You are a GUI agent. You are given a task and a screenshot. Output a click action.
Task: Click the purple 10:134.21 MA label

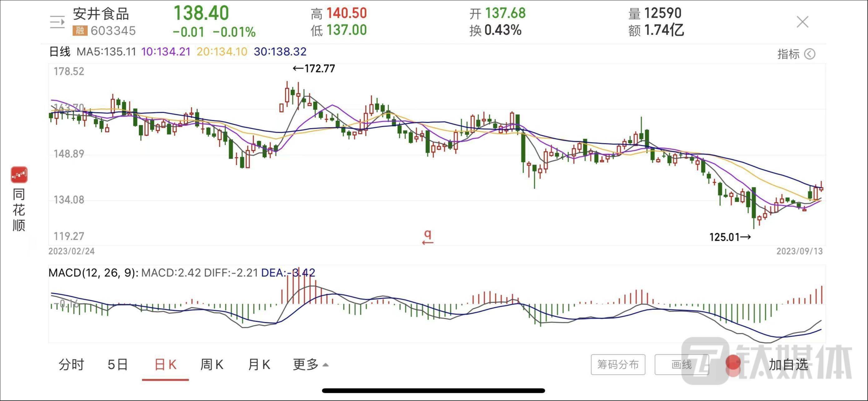coord(166,52)
